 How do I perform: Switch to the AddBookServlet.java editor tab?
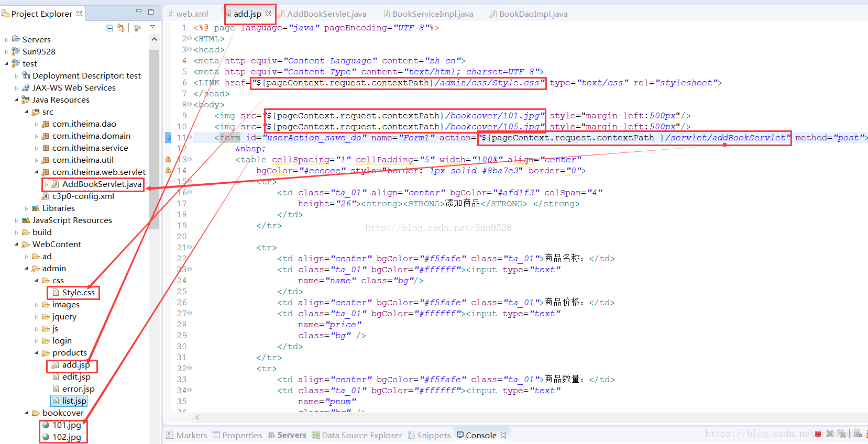pyautogui.click(x=322, y=14)
